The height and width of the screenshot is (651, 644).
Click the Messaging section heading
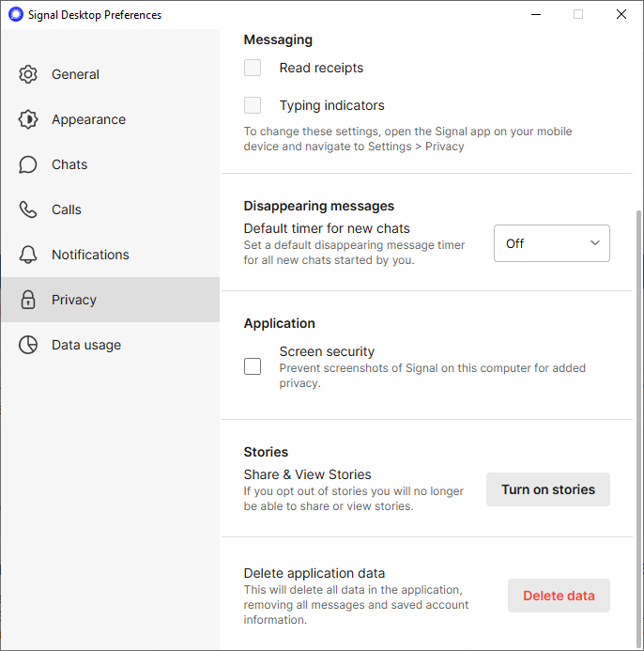pos(278,39)
